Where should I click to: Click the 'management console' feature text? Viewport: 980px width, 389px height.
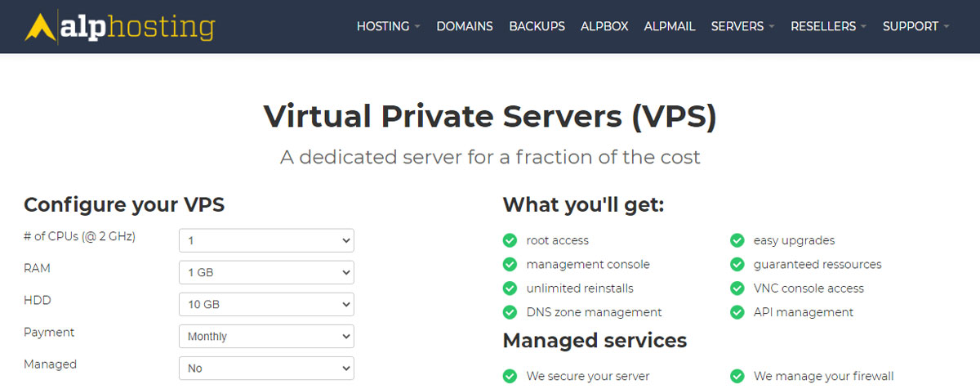pos(588,265)
